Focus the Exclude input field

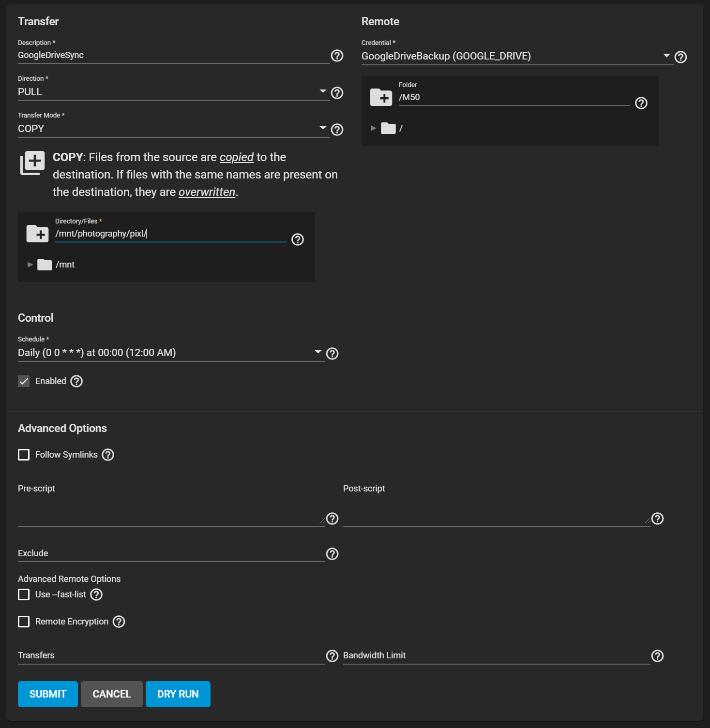(x=171, y=553)
